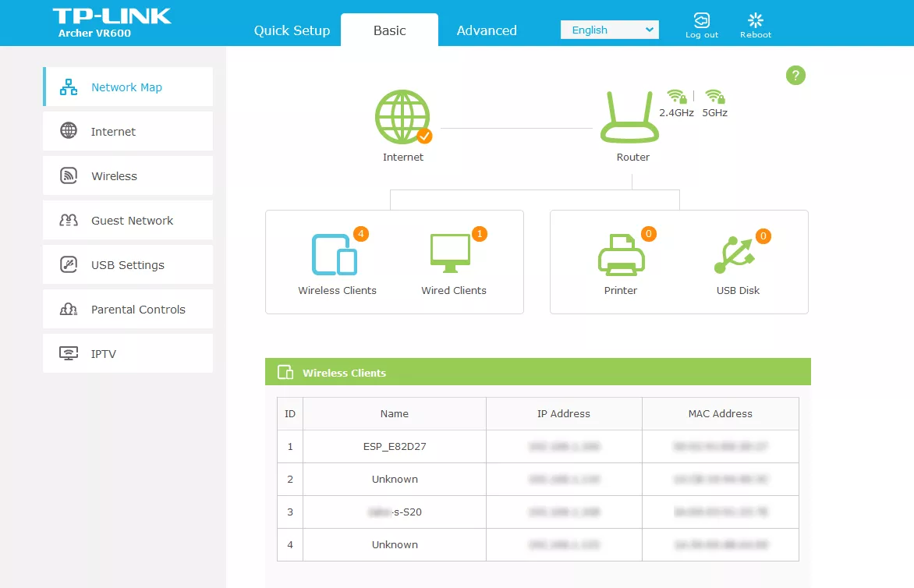Screen dimensions: 914x588
Task: Click the ID column header
Action: click(x=289, y=414)
